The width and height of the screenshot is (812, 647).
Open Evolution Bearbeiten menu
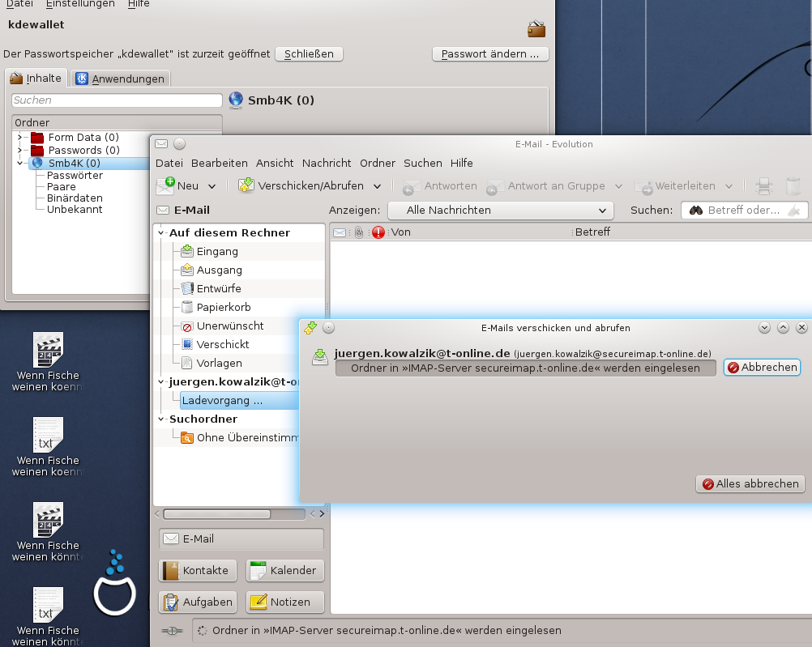click(x=219, y=163)
